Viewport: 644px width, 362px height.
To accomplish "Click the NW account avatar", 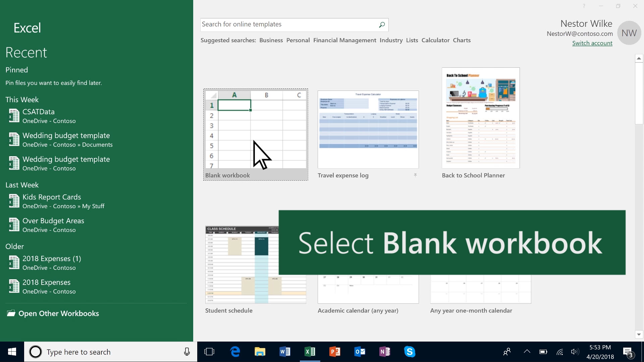I will pyautogui.click(x=629, y=33).
